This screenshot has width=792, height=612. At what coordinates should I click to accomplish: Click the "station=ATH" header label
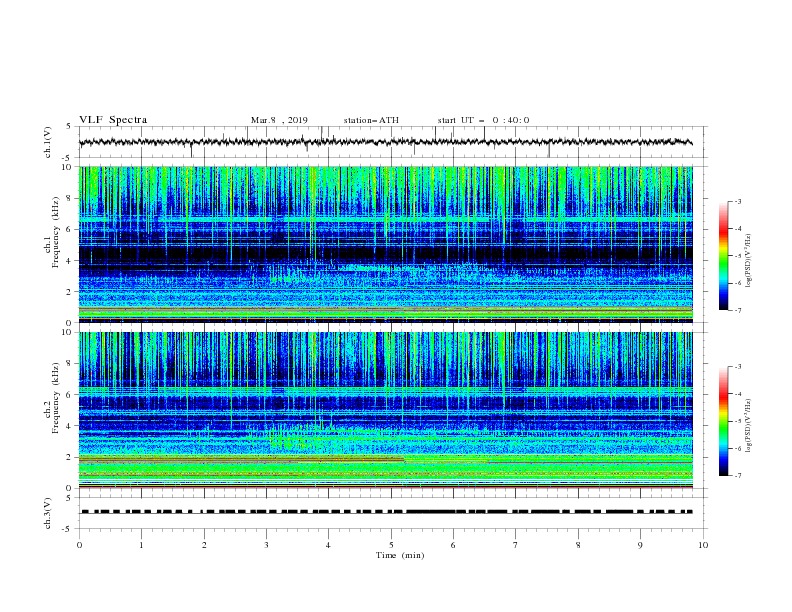pos(371,120)
